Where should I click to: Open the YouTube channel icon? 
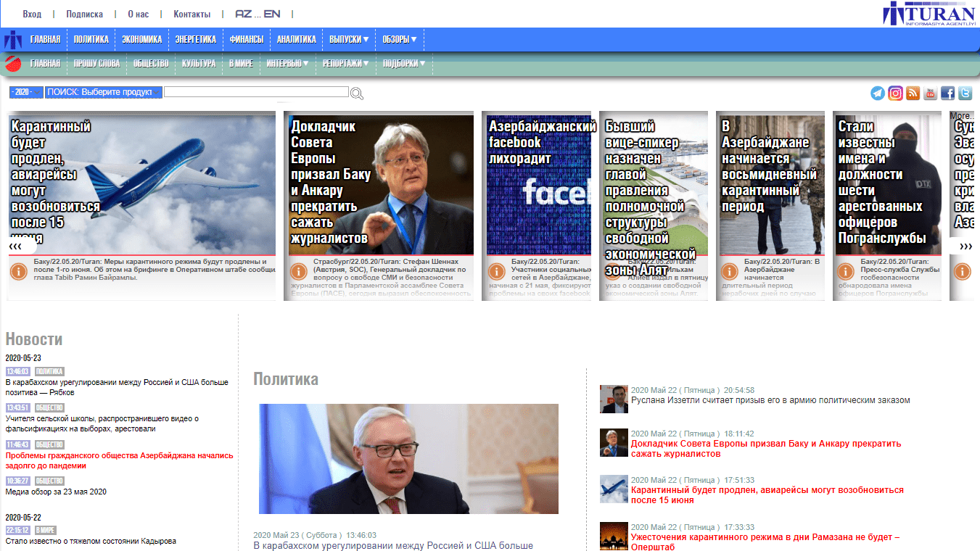[930, 93]
